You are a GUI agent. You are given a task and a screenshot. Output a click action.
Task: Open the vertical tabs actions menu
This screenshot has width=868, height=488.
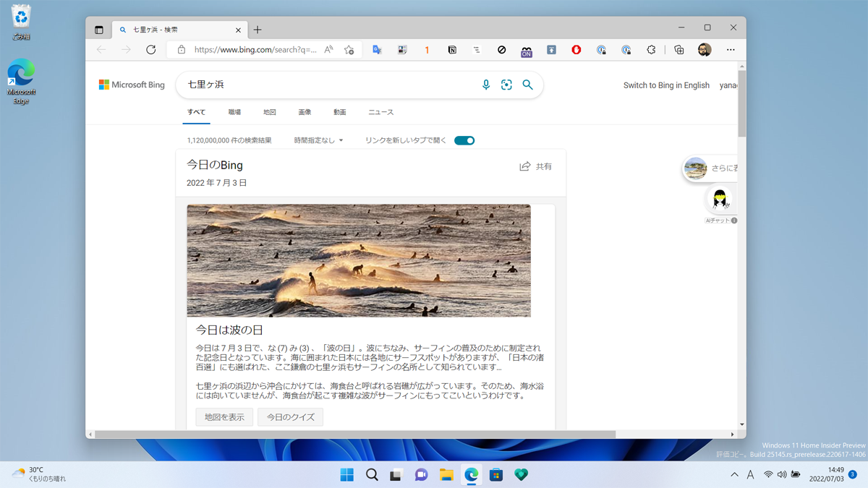click(x=99, y=30)
